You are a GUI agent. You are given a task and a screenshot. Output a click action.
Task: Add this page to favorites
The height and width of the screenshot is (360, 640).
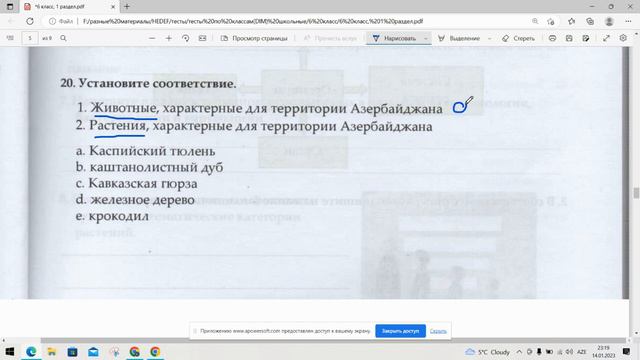click(x=551, y=21)
